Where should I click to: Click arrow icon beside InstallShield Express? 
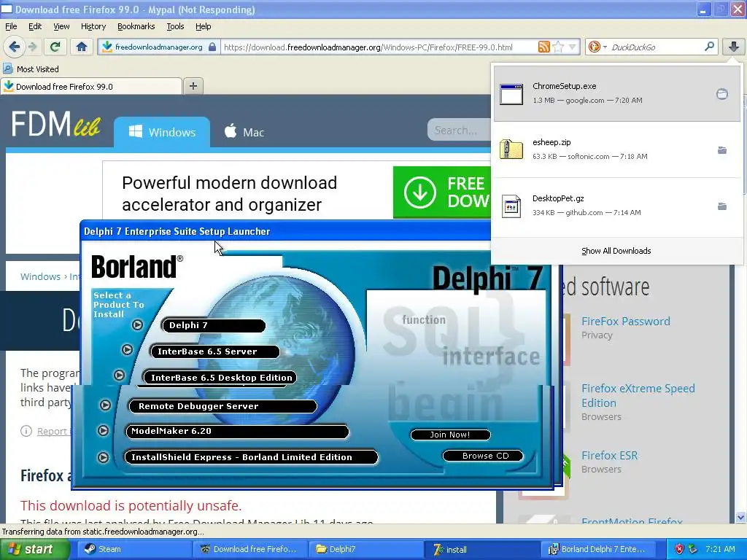[x=103, y=457]
